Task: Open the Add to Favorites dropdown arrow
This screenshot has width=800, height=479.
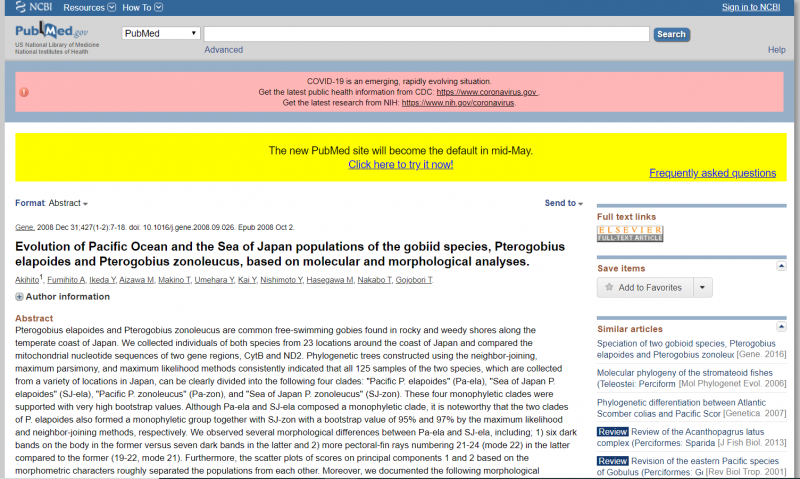Action: [x=703, y=288]
